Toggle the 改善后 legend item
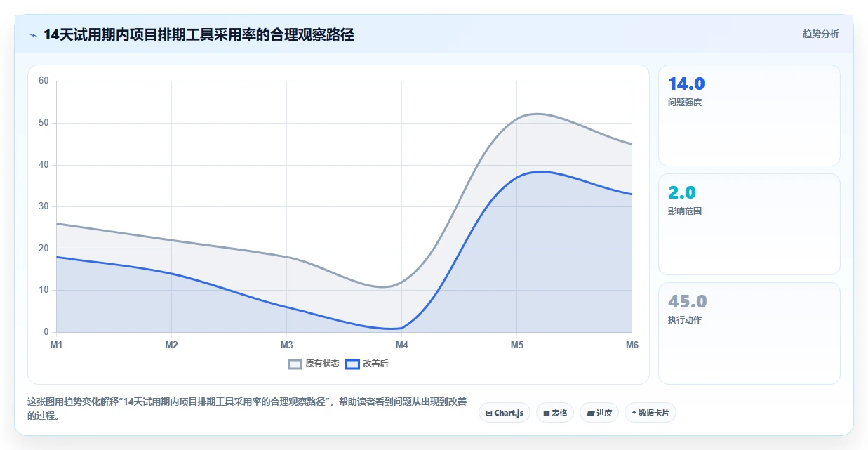868x450 pixels. point(368,364)
